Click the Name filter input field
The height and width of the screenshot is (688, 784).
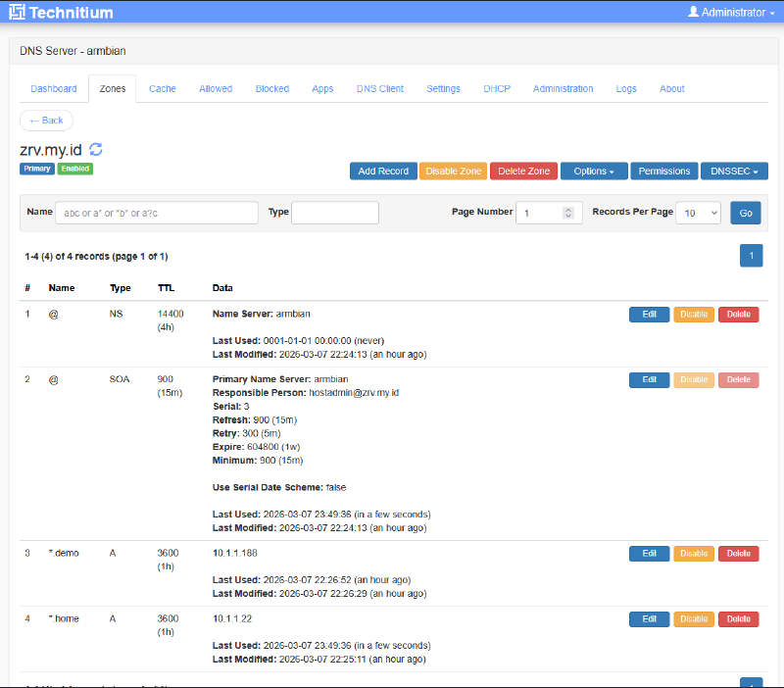coord(157,213)
